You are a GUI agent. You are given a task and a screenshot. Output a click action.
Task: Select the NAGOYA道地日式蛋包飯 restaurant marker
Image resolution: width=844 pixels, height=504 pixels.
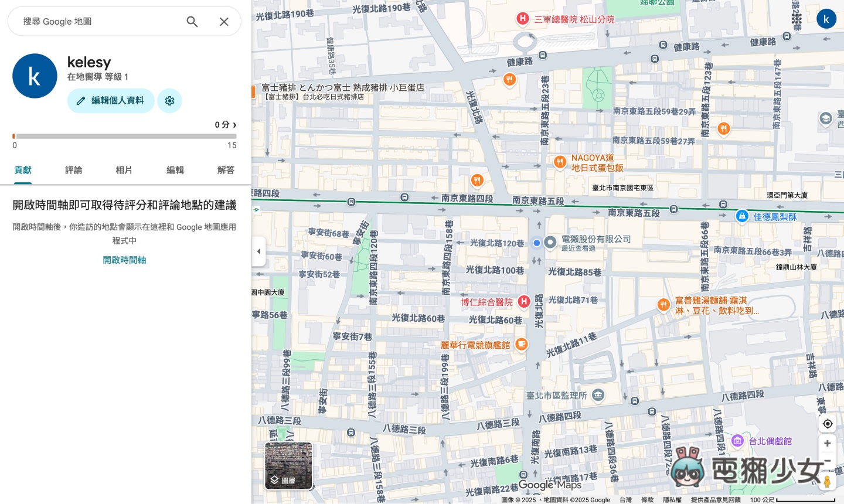560,162
